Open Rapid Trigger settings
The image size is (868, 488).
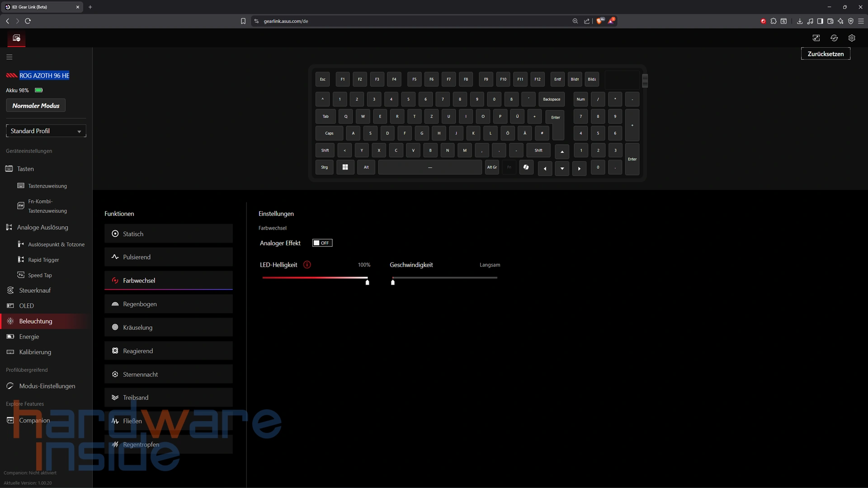43,260
